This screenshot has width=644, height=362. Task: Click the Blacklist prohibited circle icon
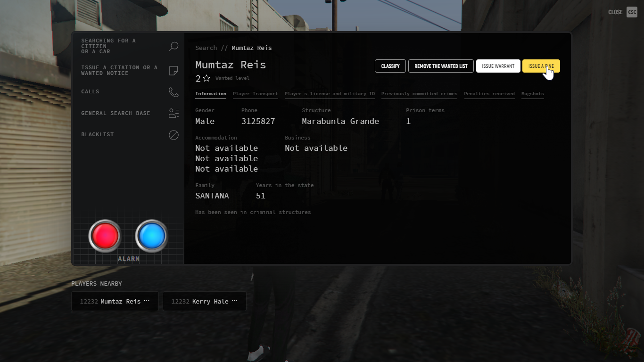tap(173, 135)
